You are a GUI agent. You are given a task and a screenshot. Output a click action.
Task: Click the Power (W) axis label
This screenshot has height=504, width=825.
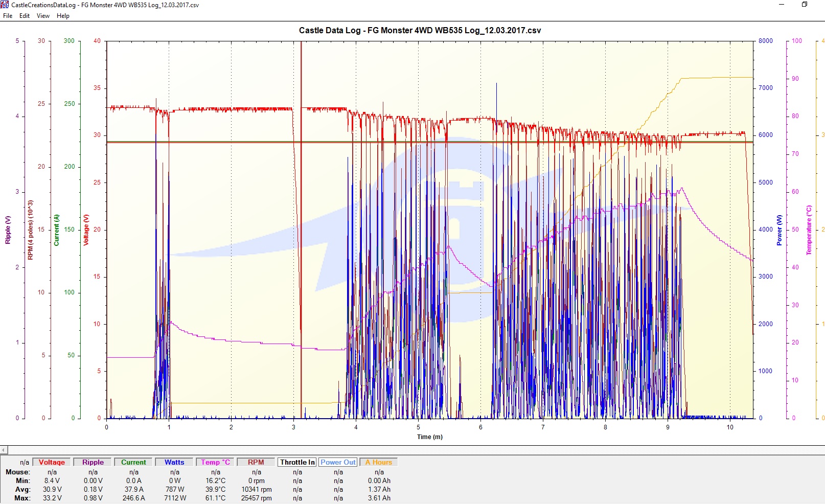[780, 230]
